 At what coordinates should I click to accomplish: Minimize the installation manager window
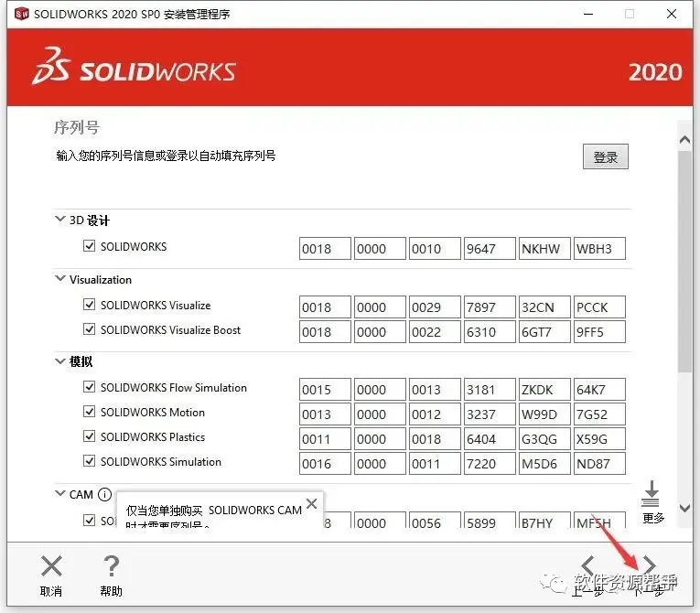(x=588, y=14)
